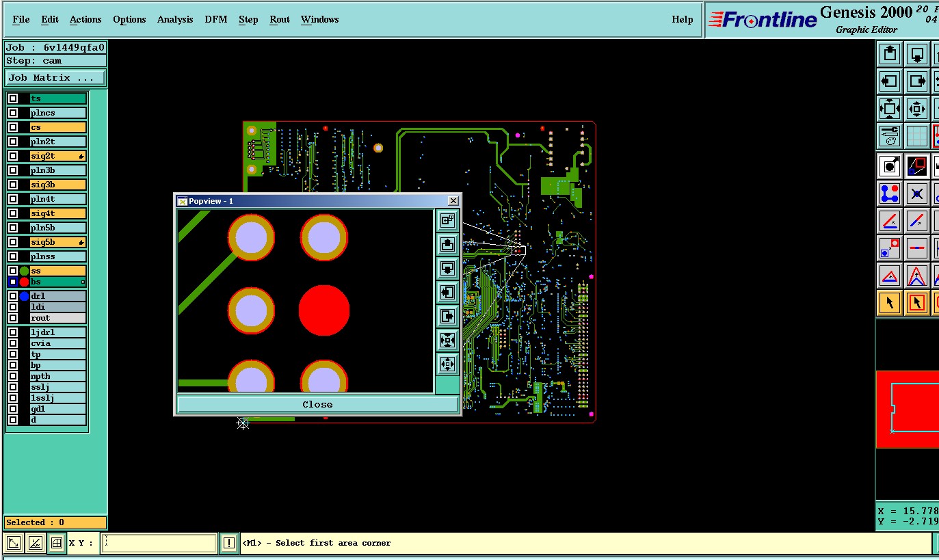
Task: Toggle the checkbox for layer sig2t
Action: [13, 156]
